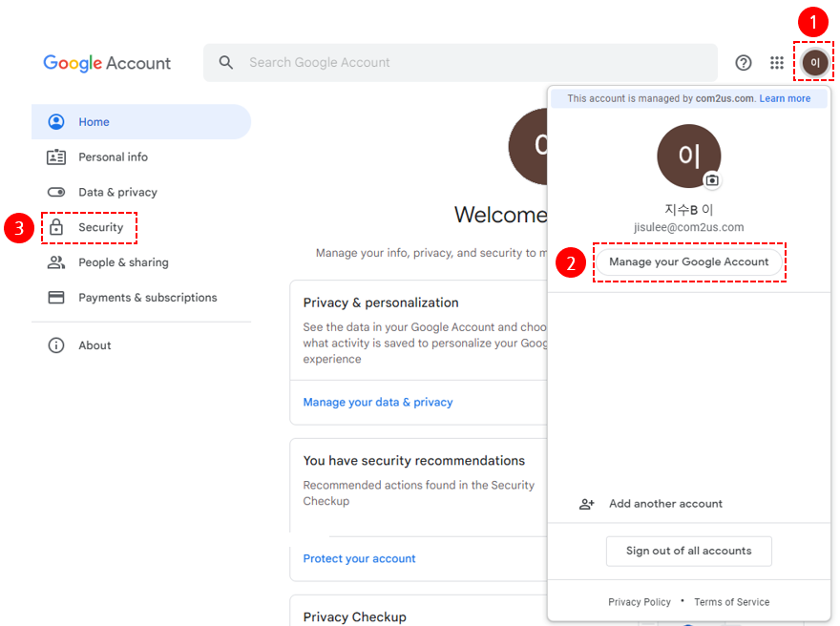The image size is (840, 626).
Task: Open the Terms of Service link
Action: (x=732, y=602)
